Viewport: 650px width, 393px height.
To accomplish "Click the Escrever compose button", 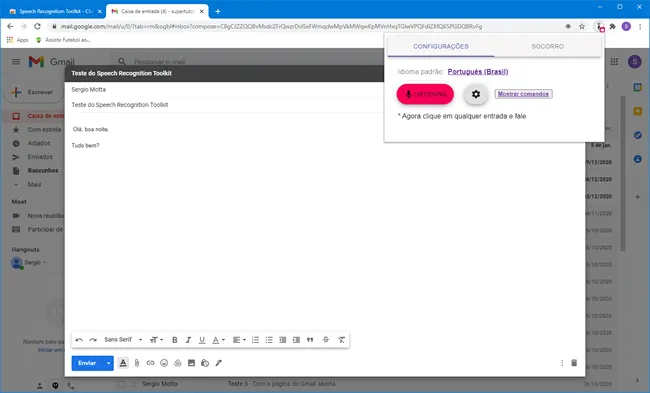I will [34, 92].
